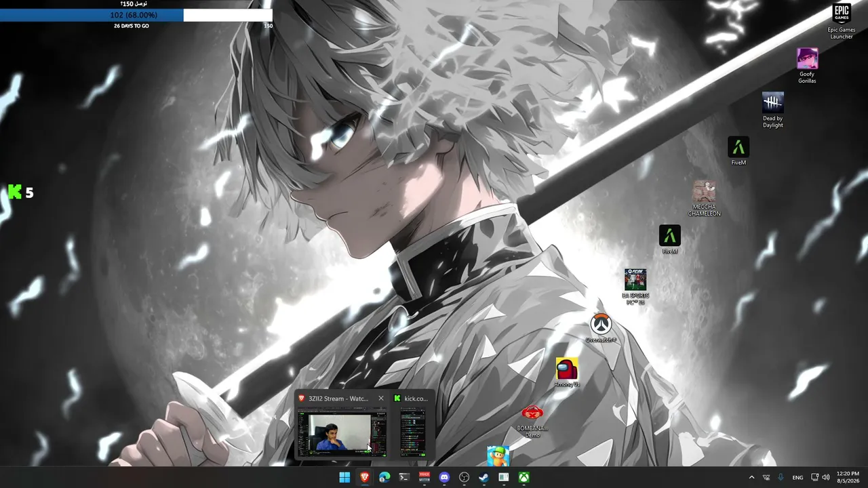Viewport: 868px width, 488px height.
Task: Select the Overwatch desktop shortcut
Action: pos(601,328)
